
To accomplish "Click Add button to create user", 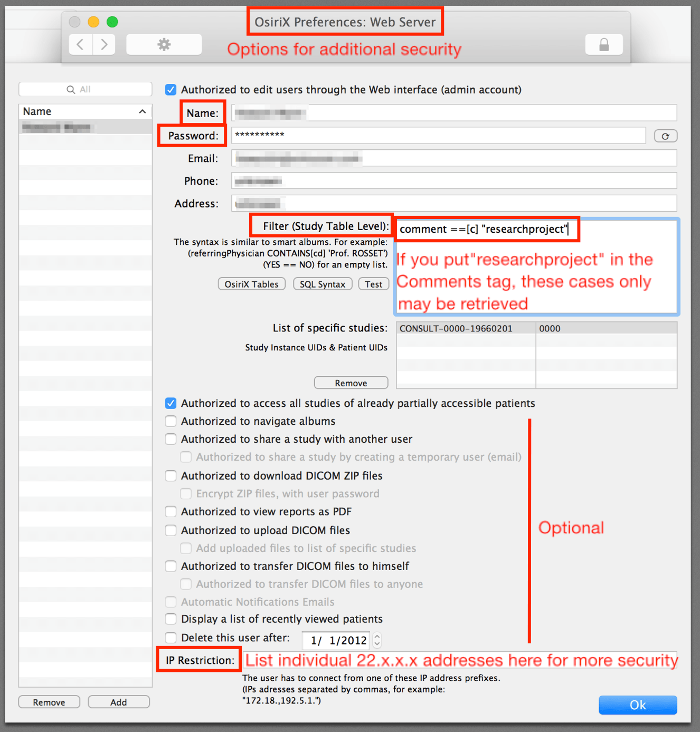I will click(x=119, y=702).
